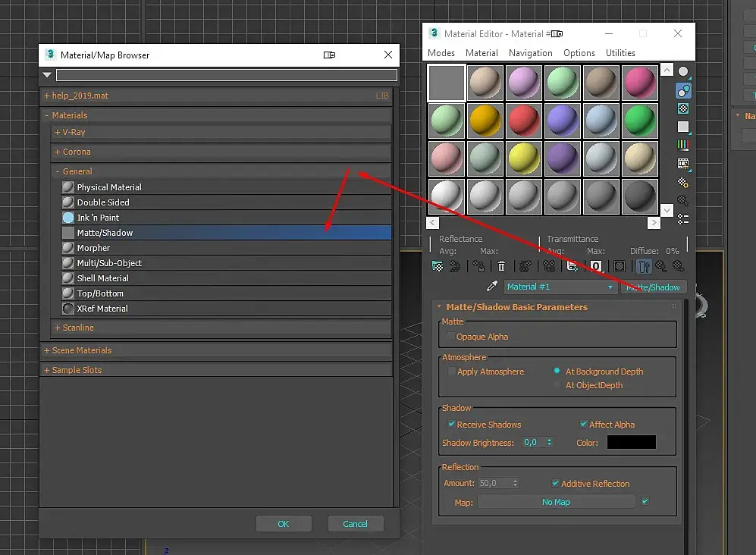
Task: Click the Sample Type sphere icon
Action: [683, 72]
